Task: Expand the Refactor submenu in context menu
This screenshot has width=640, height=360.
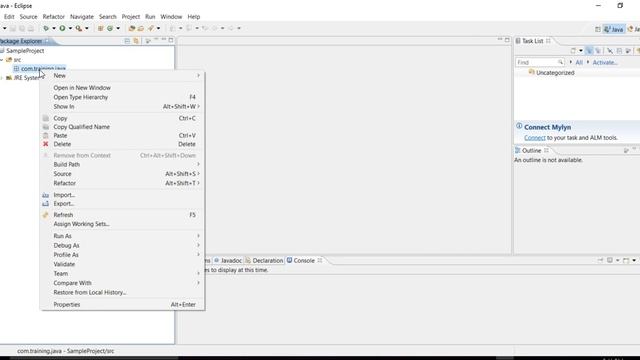Action: (122, 183)
